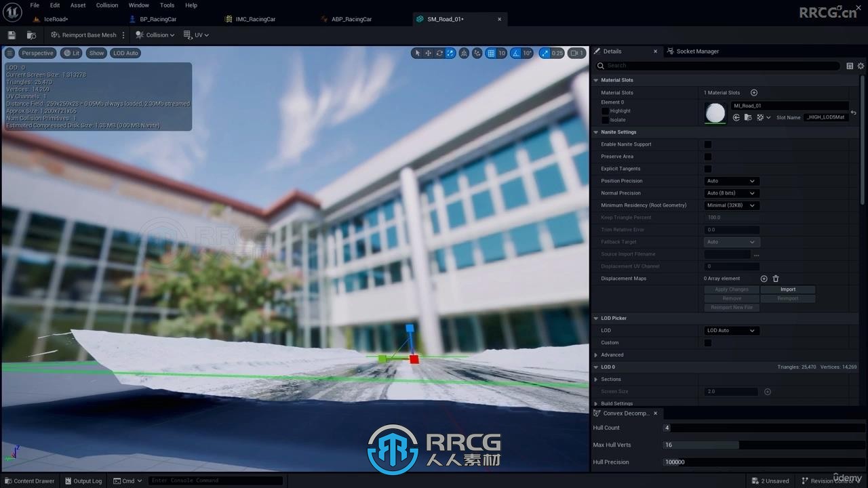Click the Lit view mode button
Screen dimensions: 868x488
point(71,53)
